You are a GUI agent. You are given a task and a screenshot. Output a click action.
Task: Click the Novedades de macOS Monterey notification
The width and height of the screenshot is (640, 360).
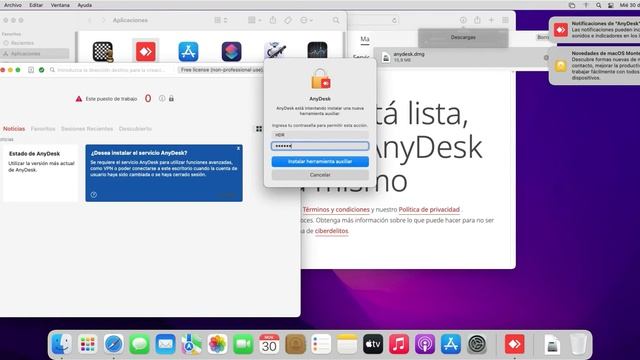tap(594, 65)
